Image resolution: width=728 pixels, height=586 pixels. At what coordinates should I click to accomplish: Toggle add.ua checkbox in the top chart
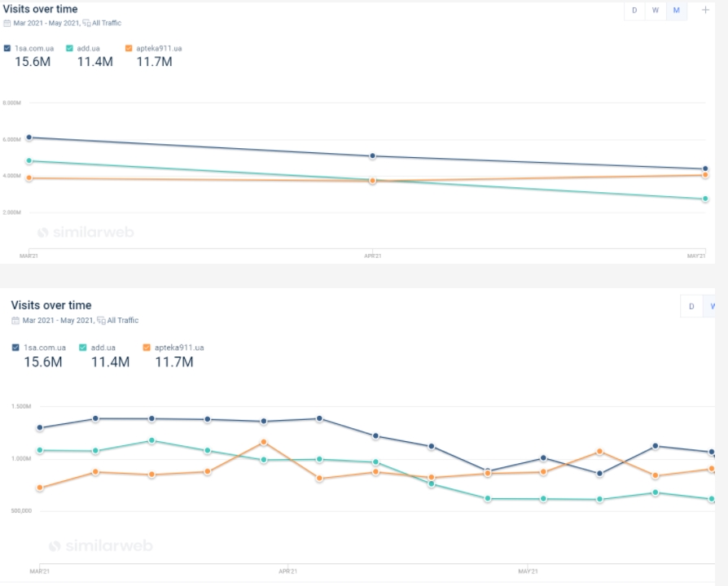click(x=70, y=49)
